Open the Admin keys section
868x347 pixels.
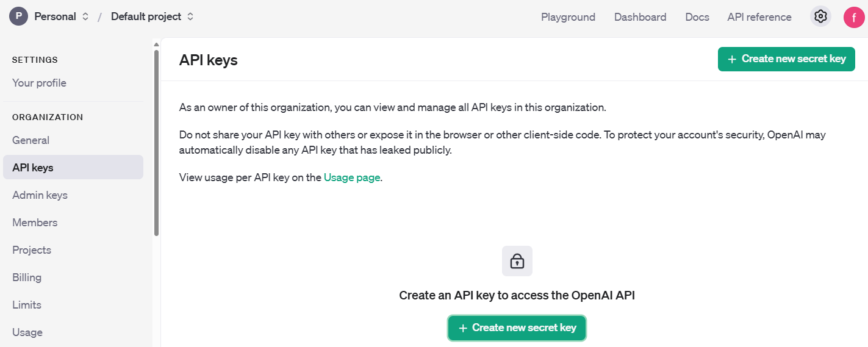click(x=40, y=195)
